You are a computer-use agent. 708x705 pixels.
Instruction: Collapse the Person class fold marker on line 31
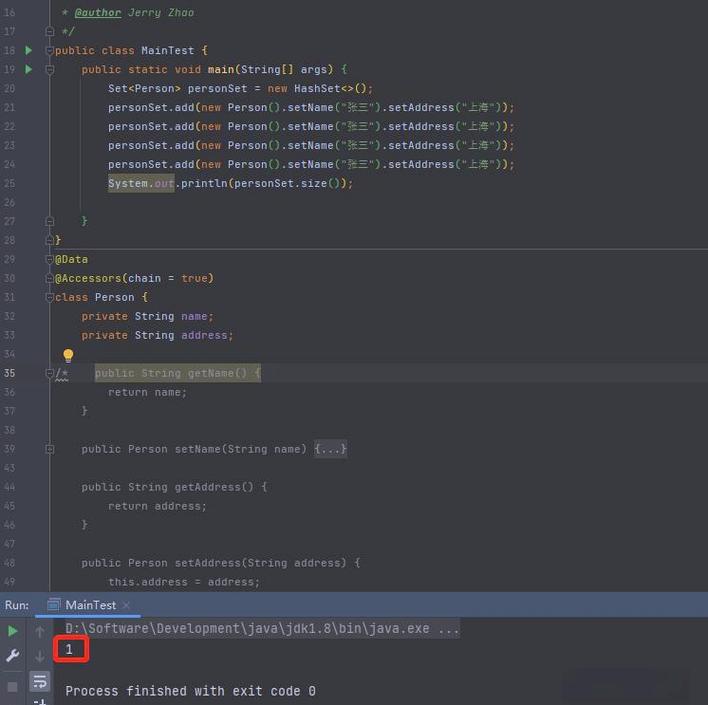(x=50, y=297)
